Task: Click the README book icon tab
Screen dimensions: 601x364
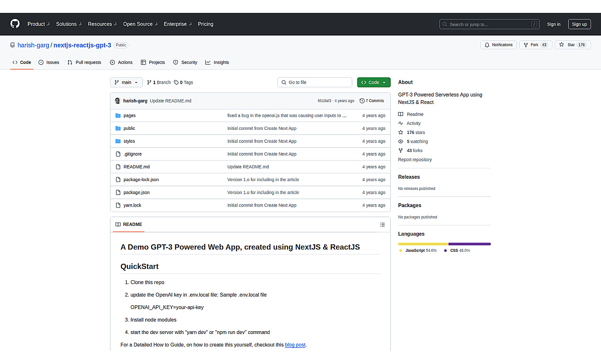Action: tap(118, 224)
